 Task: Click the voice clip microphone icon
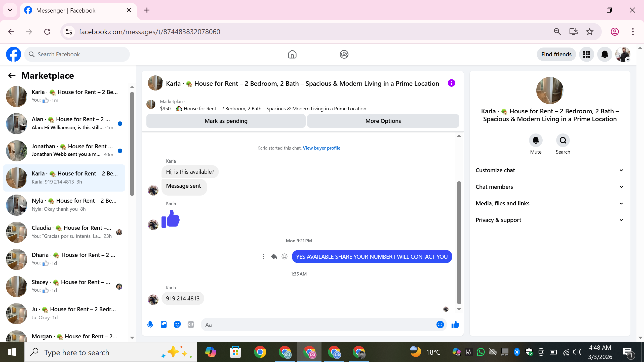click(150, 325)
